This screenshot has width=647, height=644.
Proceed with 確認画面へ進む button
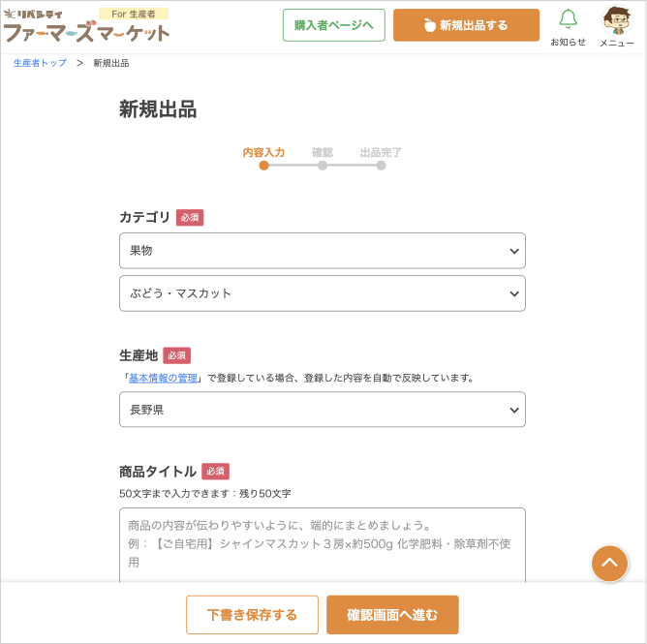[392, 615]
